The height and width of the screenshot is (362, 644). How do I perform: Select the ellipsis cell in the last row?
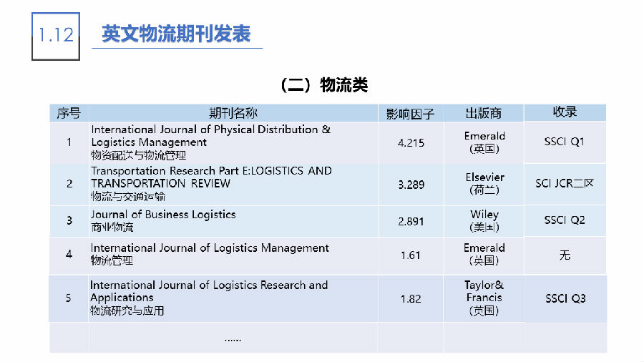pyautogui.click(x=233, y=338)
